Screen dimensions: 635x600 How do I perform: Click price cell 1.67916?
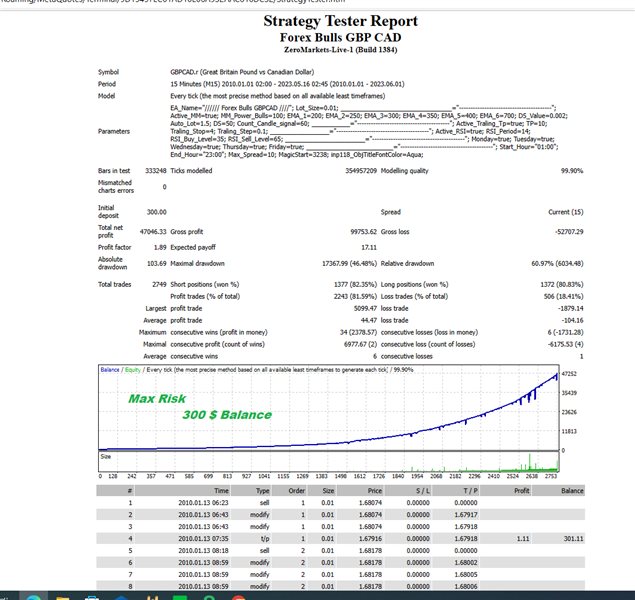click(370, 539)
